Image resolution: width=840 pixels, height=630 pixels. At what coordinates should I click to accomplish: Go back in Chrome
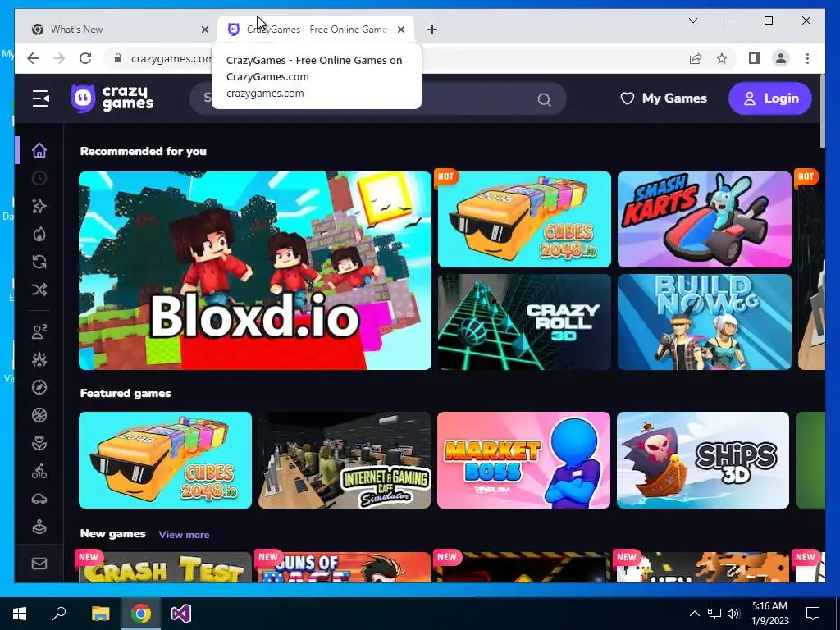point(33,58)
